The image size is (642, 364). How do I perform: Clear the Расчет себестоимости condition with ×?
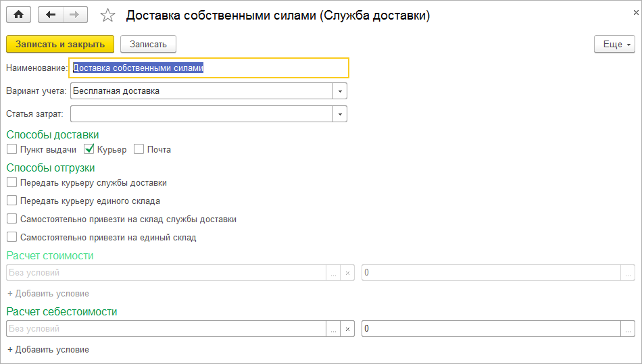(x=347, y=329)
